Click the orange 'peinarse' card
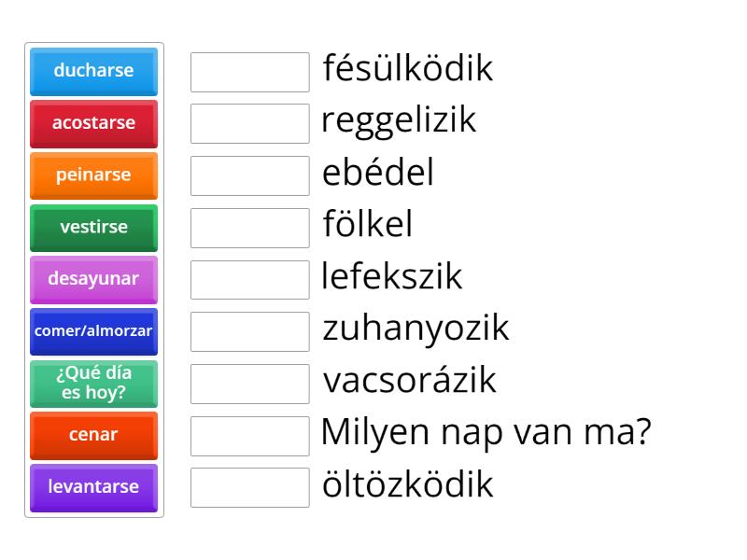747x560 pixels. click(x=93, y=175)
